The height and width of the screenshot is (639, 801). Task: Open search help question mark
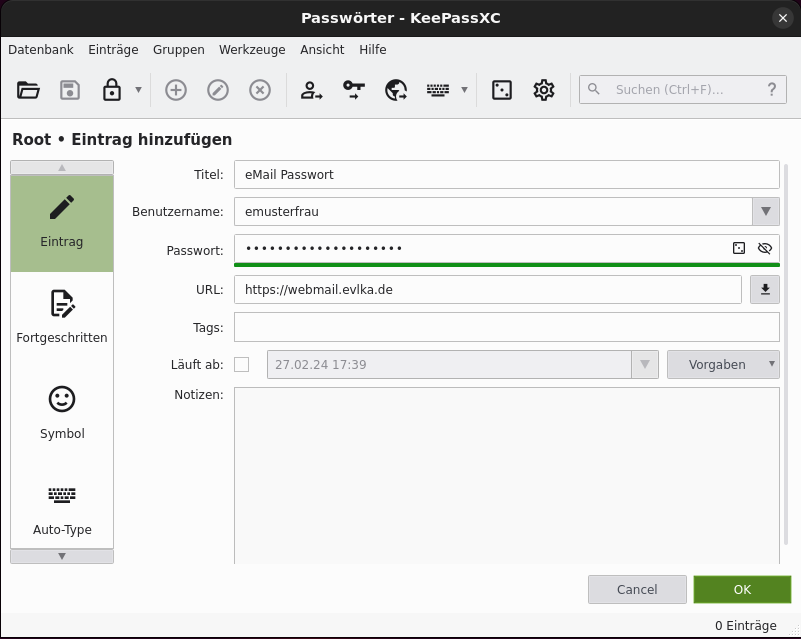772,89
